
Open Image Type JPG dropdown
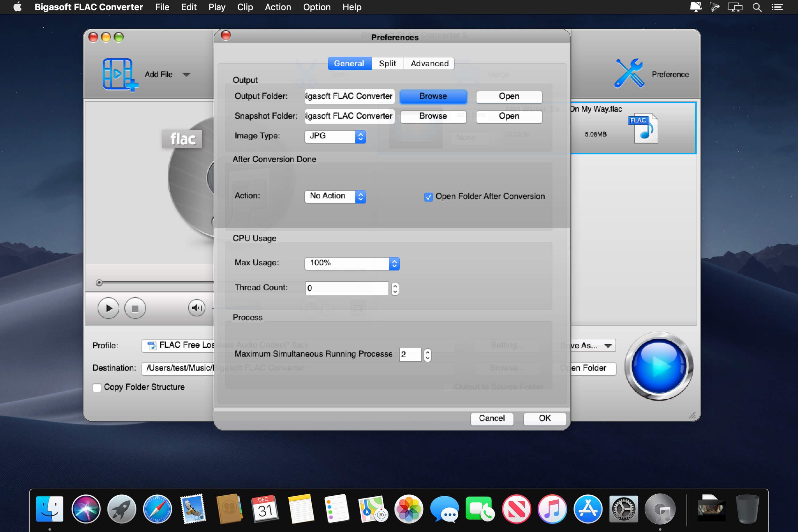335,137
